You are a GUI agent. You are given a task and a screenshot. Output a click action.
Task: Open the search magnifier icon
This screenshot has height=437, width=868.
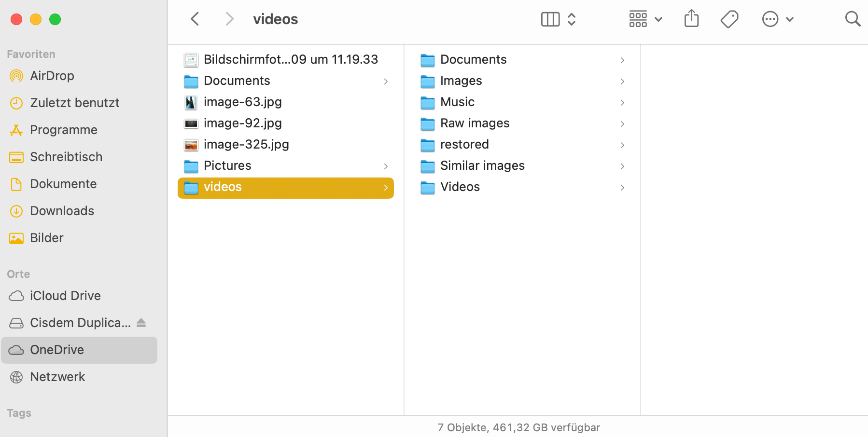(853, 19)
